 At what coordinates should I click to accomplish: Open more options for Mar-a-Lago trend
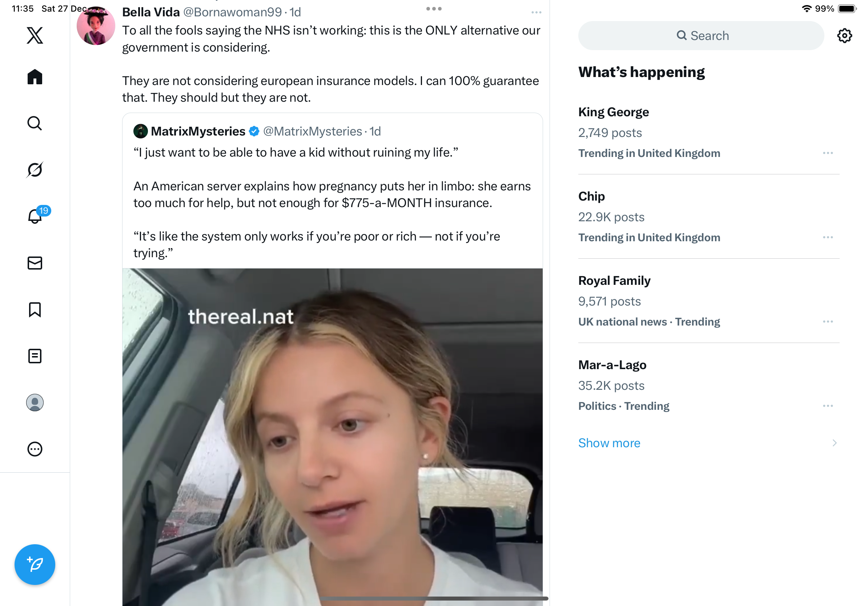point(828,406)
